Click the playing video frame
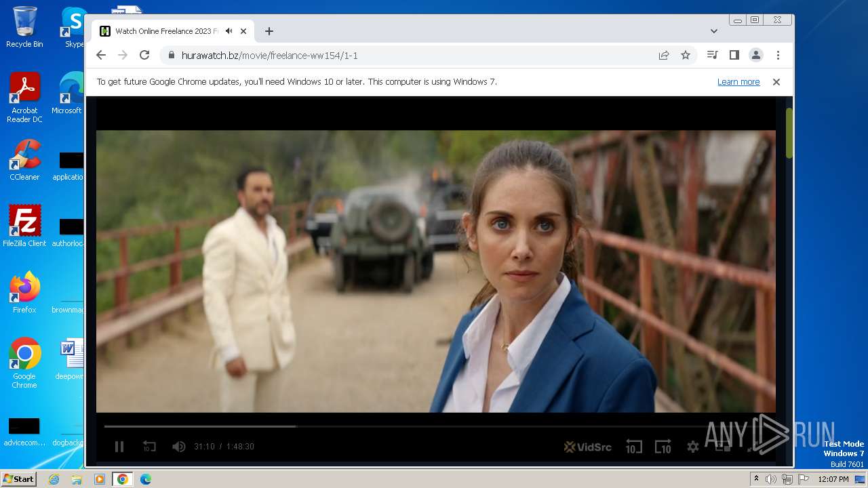 (x=435, y=271)
